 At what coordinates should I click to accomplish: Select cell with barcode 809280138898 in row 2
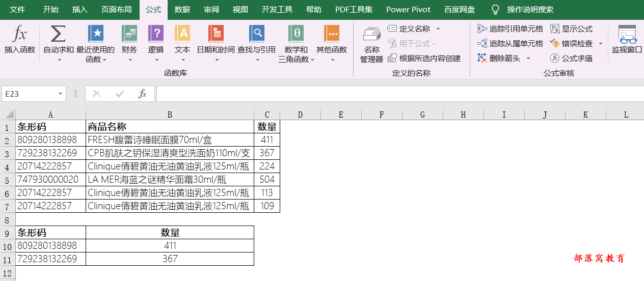tap(50, 140)
